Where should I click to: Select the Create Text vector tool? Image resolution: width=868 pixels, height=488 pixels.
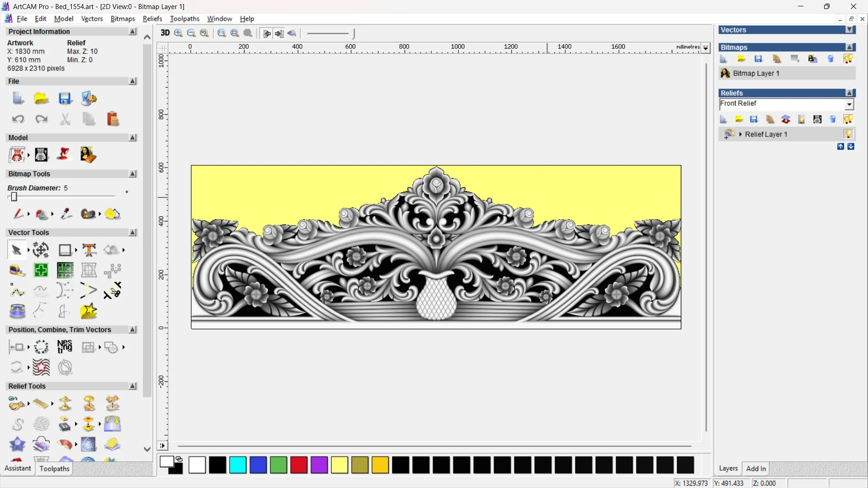point(89,250)
